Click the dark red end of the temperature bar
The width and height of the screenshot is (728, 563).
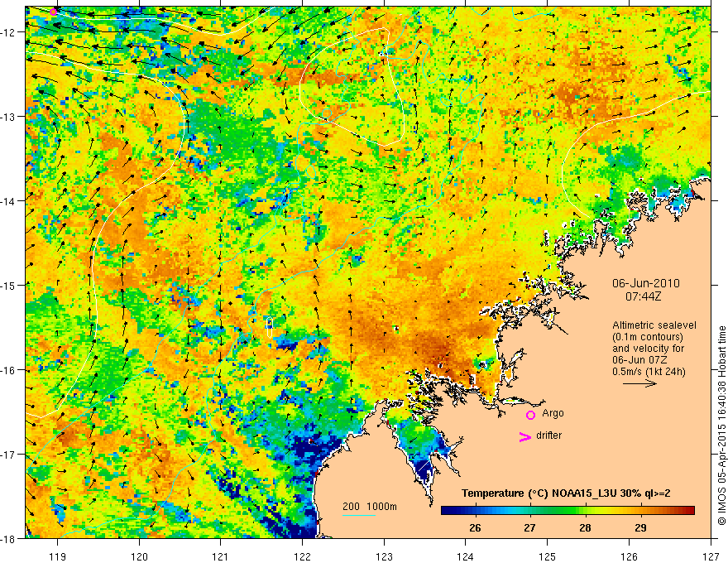[690, 511]
